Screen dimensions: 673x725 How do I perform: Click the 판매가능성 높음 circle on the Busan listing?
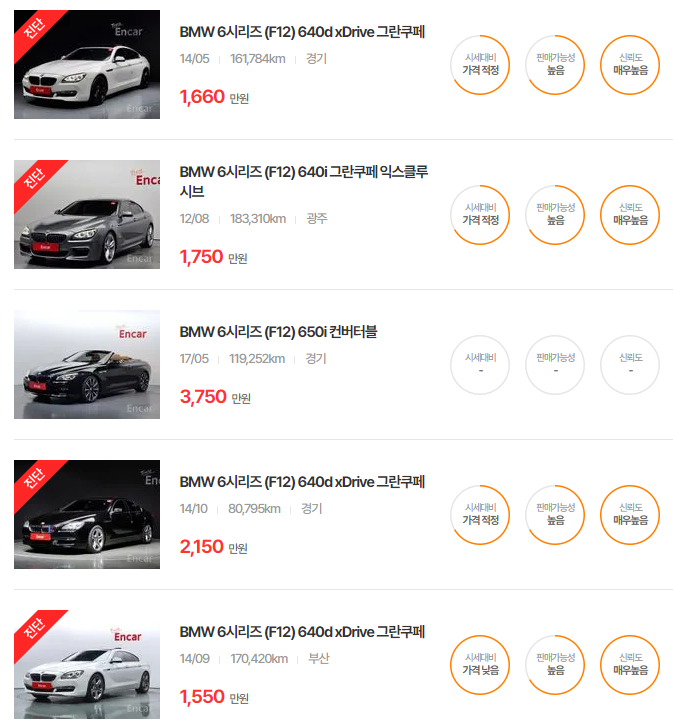point(555,665)
